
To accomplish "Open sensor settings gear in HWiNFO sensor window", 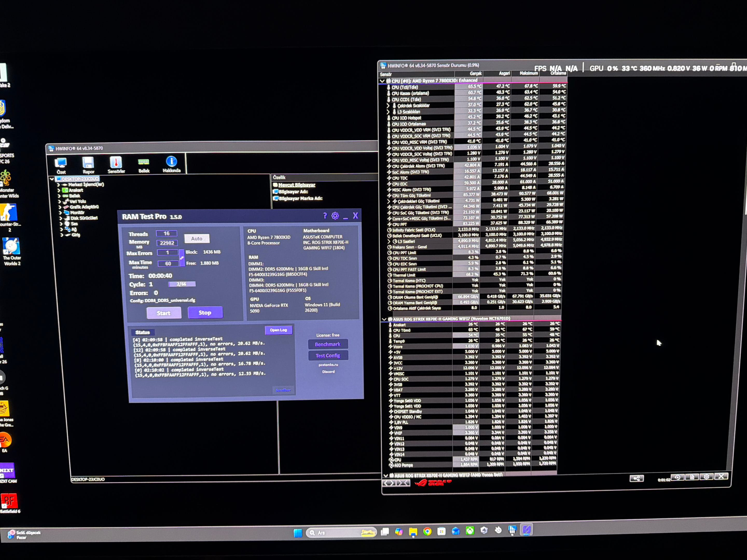I will [x=707, y=477].
